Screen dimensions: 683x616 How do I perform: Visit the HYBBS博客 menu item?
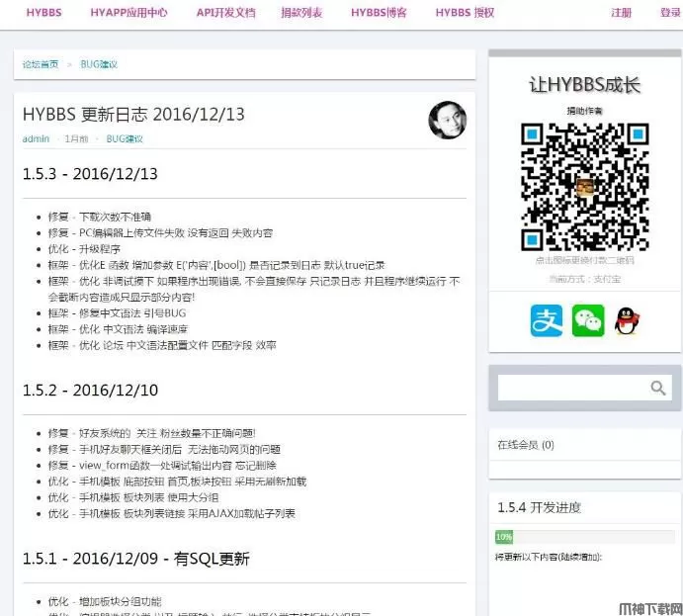(379, 13)
